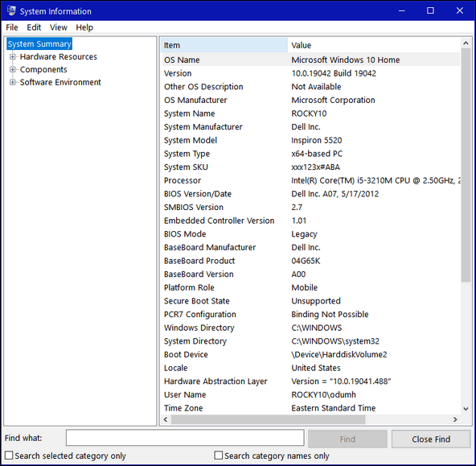Click value x64-based PC
476x466 pixels.
(x=317, y=154)
